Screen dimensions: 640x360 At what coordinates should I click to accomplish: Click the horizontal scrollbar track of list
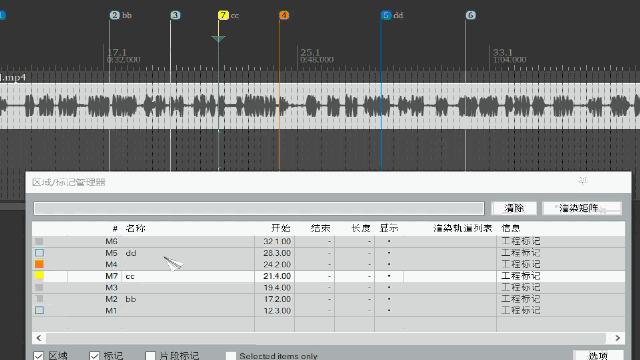point(326,338)
